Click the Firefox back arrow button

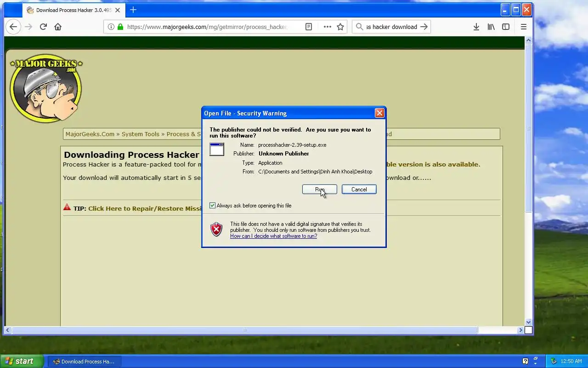13,27
